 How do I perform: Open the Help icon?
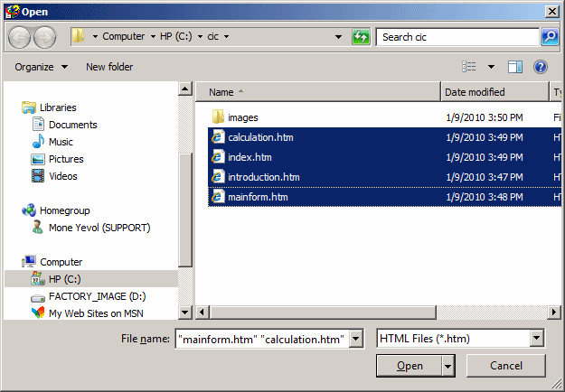541,67
